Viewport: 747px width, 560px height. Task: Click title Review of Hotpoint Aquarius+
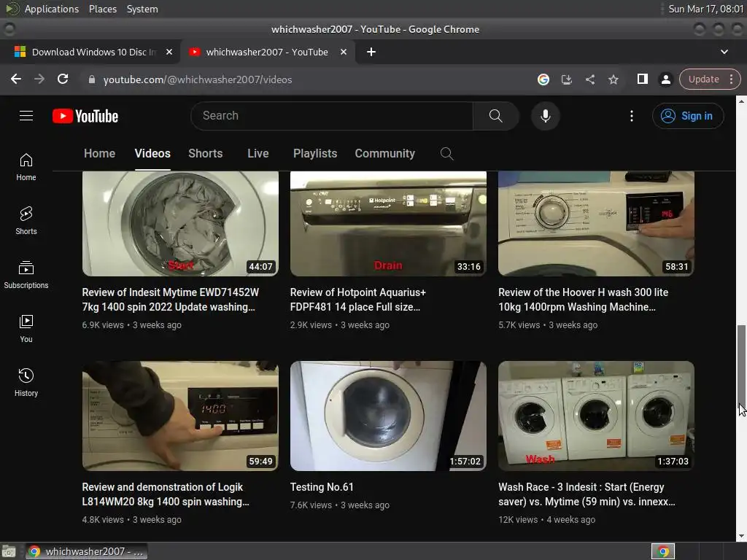pyautogui.click(x=357, y=300)
